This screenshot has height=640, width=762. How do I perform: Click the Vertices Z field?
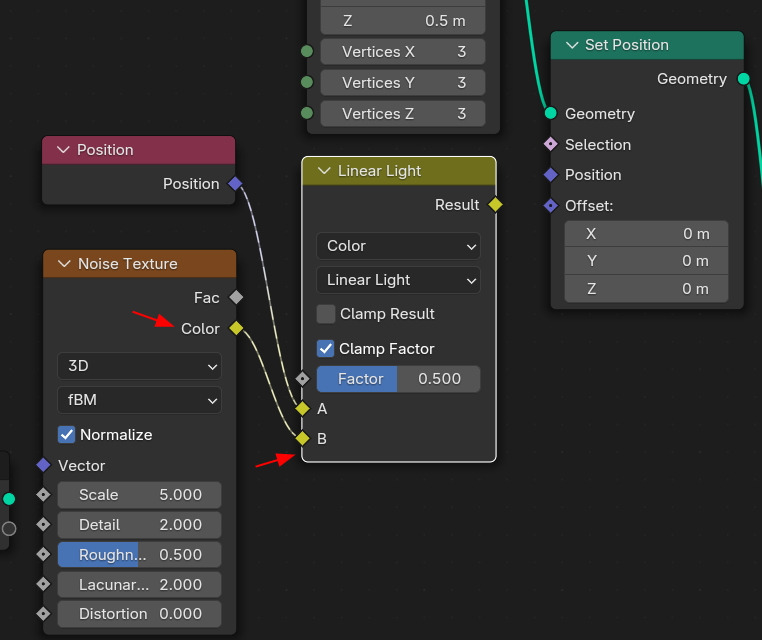403,114
